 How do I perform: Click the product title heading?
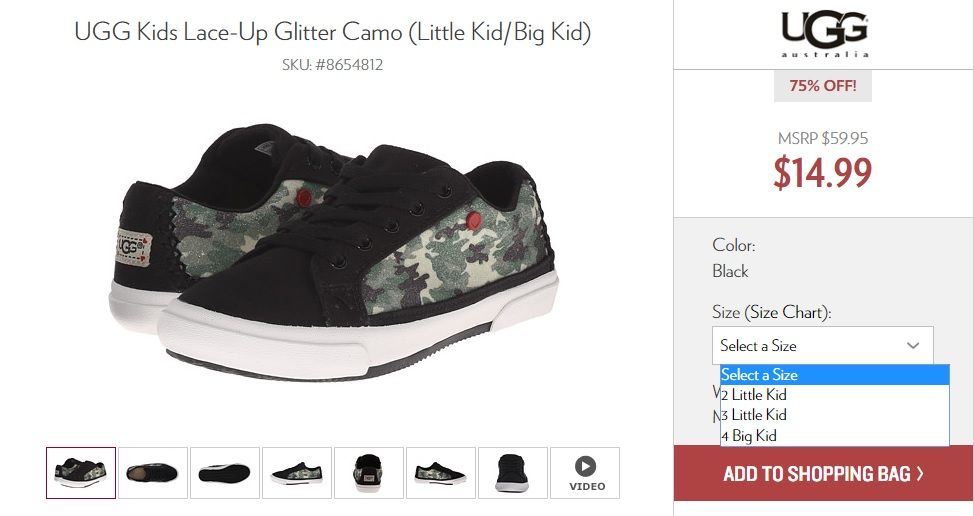pos(332,31)
